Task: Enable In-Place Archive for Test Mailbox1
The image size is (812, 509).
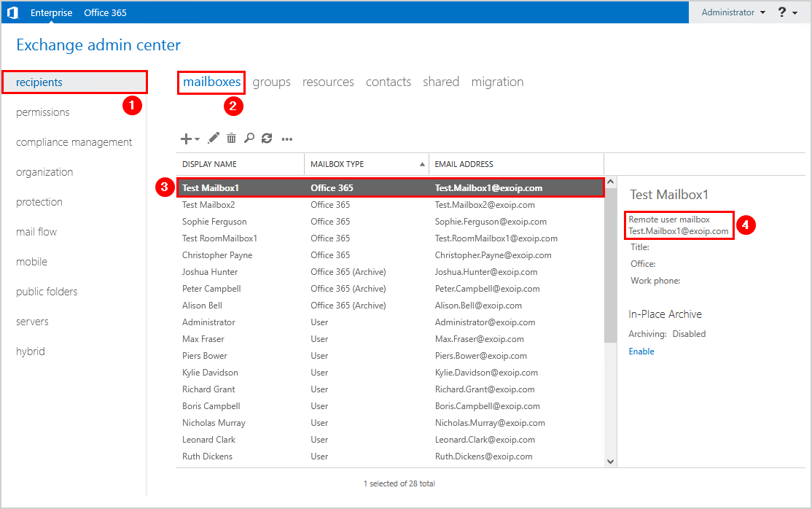Action: pos(641,351)
